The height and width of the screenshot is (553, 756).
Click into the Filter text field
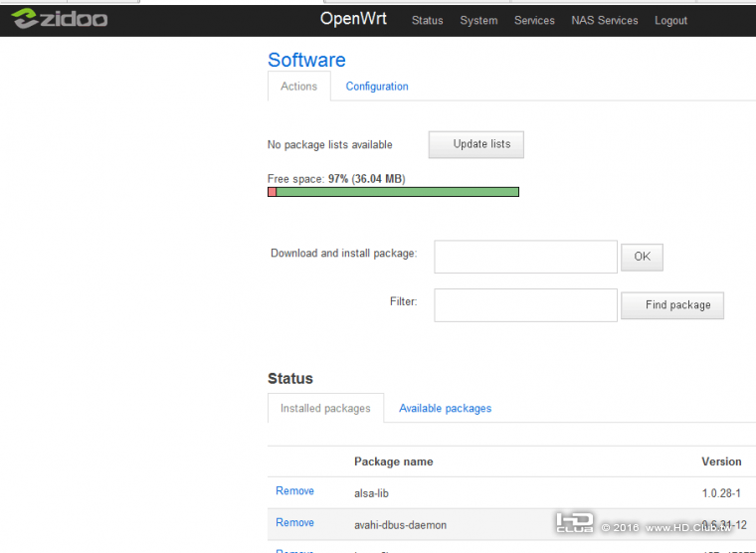[x=525, y=305]
